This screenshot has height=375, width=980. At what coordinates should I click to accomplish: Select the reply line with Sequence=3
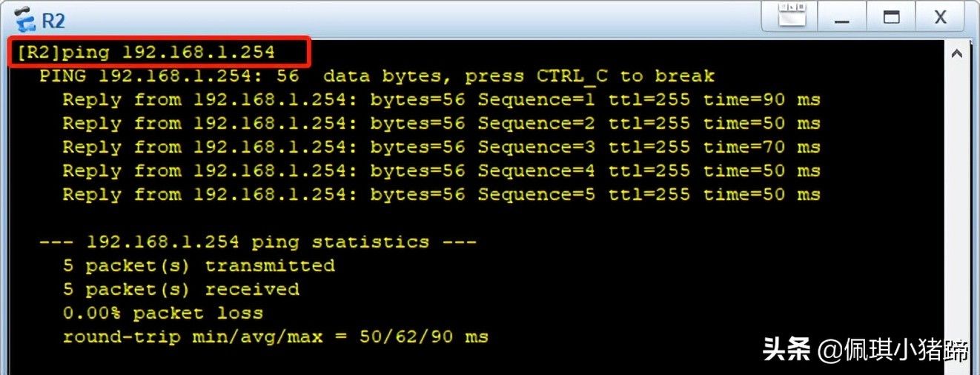(441, 147)
